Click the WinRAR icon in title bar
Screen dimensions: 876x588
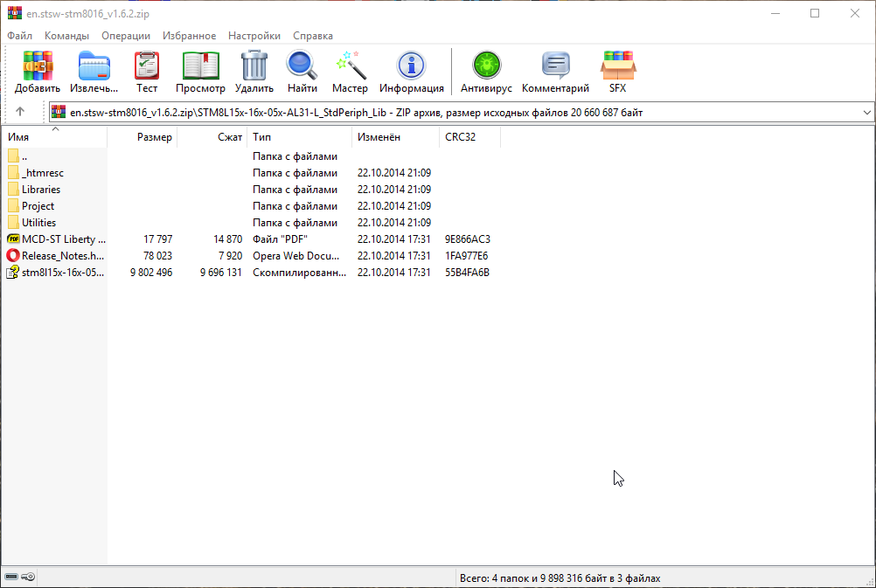(15, 13)
